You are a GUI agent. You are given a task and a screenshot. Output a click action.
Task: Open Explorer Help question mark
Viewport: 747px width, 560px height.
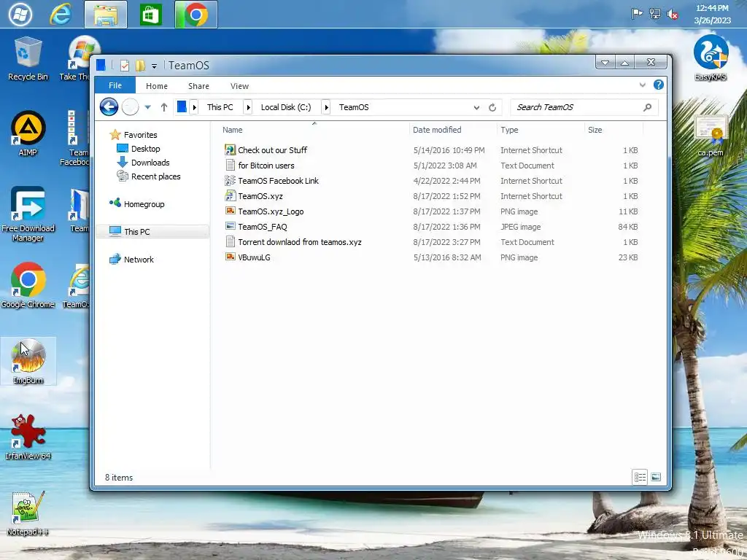tap(659, 85)
